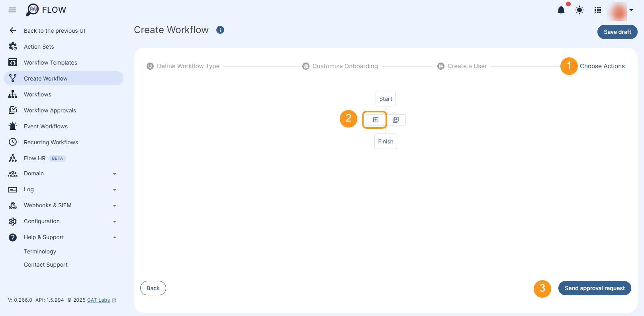Open Contact Support page
The width and height of the screenshot is (644, 316).
click(x=46, y=265)
